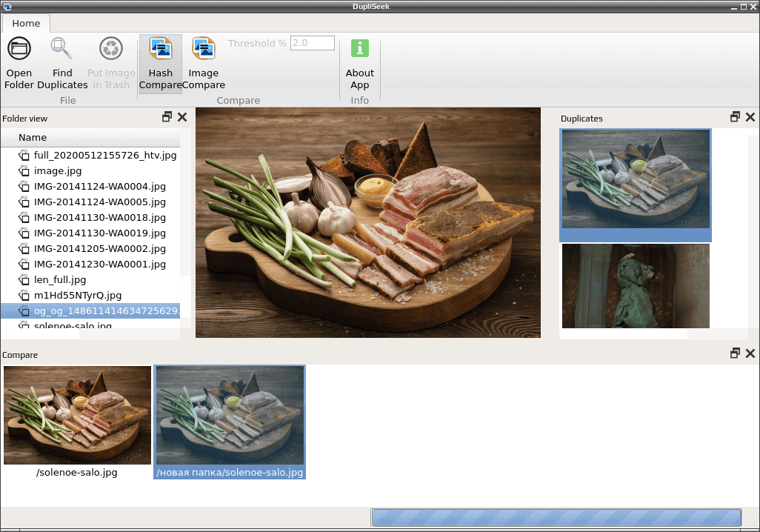This screenshot has width=760, height=532.
Task: Close the Compare panel
Action: point(750,353)
